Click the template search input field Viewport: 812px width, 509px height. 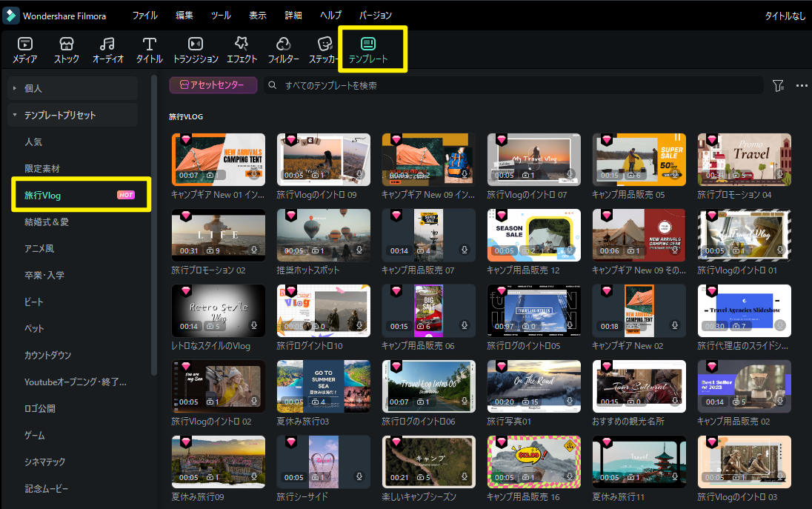pyautogui.click(x=519, y=86)
